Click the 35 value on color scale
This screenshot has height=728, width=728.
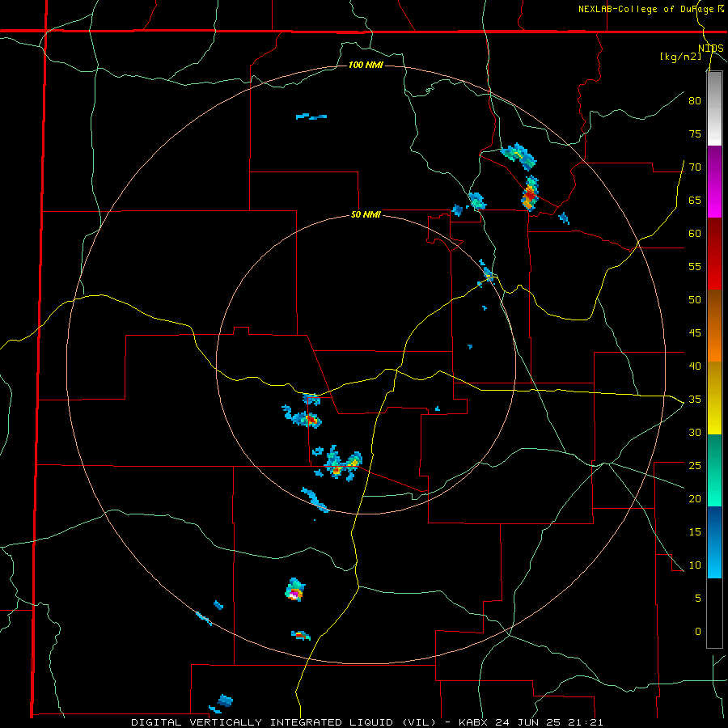click(695, 400)
